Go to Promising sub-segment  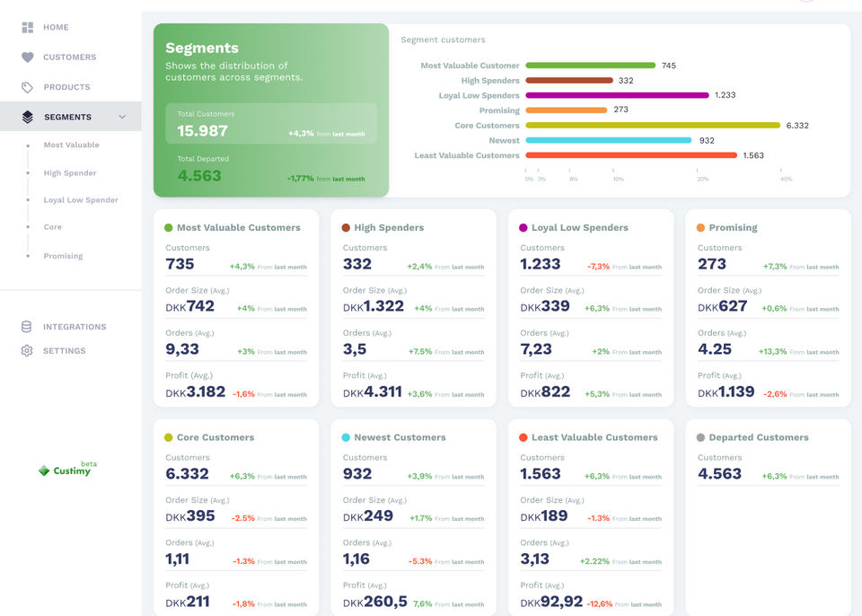[63, 256]
